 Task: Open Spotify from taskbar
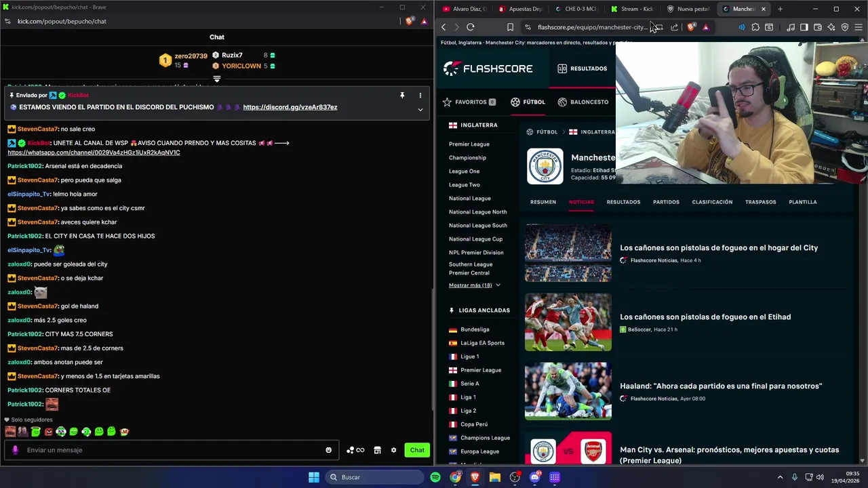tap(435, 477)
